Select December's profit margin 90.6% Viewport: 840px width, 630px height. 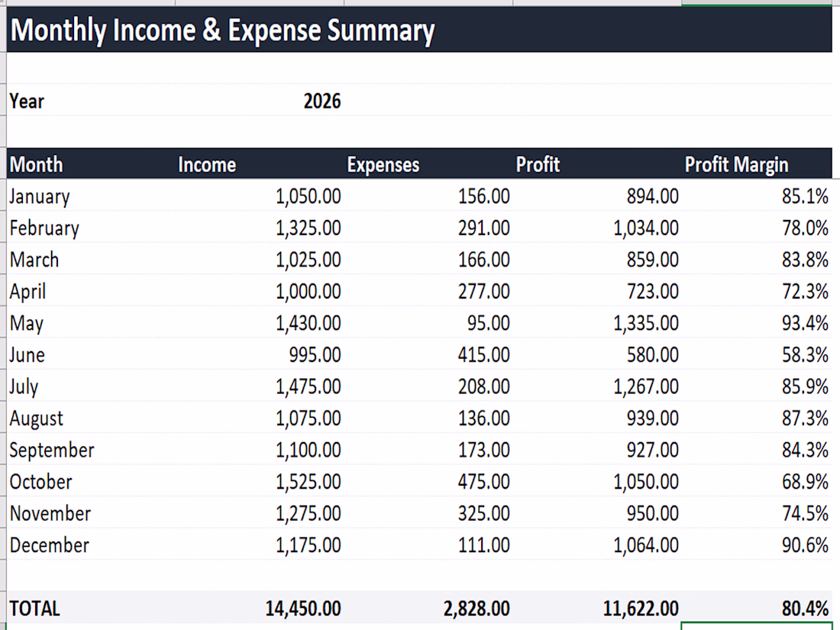(x=805, y=544)
